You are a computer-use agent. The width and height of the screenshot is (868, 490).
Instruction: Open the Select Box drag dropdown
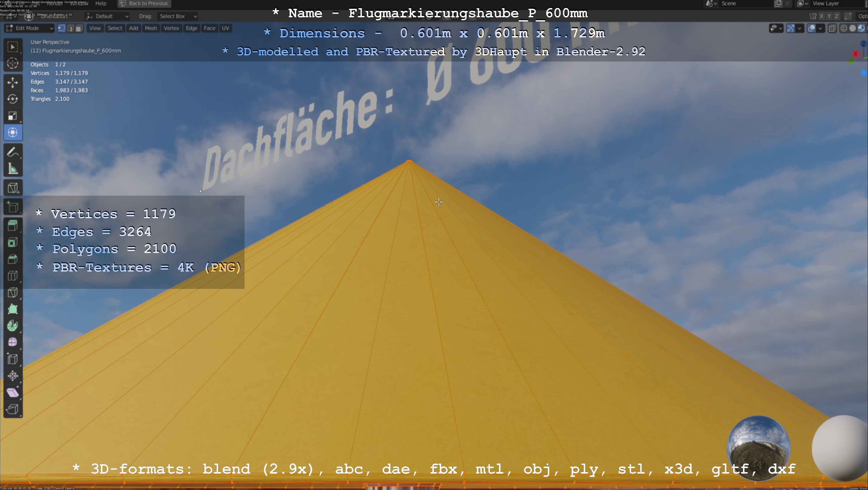click(x=177, y=16)
